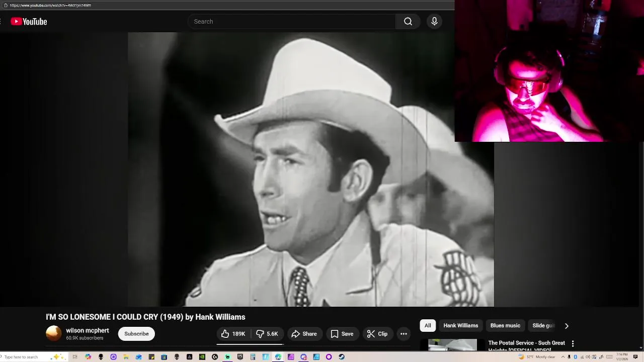Screen dimensions: 644x362
Task: Open volume control in system tray
Action: coord(588,357)
